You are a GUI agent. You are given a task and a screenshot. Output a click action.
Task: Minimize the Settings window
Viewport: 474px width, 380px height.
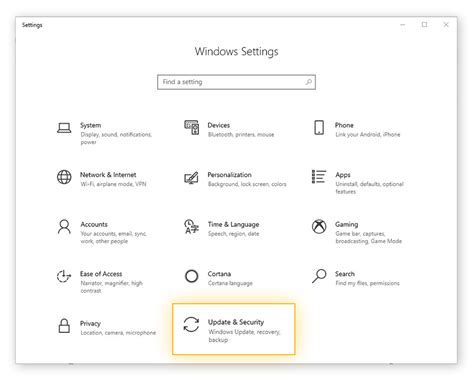(403, 25)
